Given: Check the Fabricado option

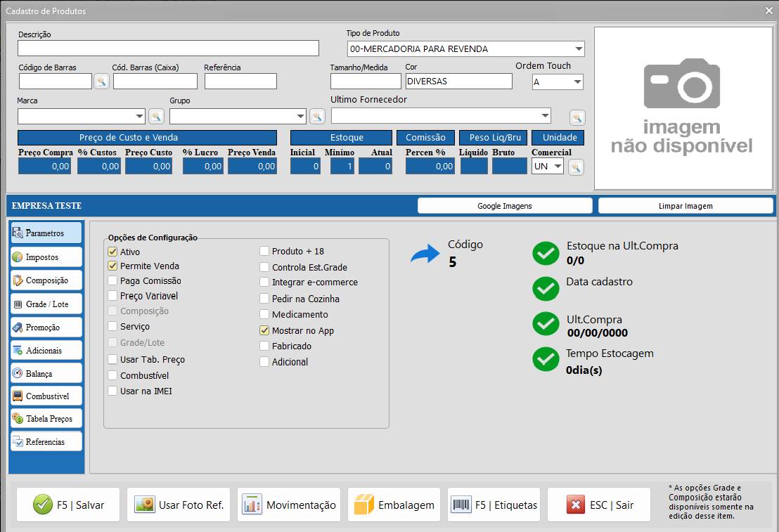Looking at the screenshot, I should (x=264, y=346).
